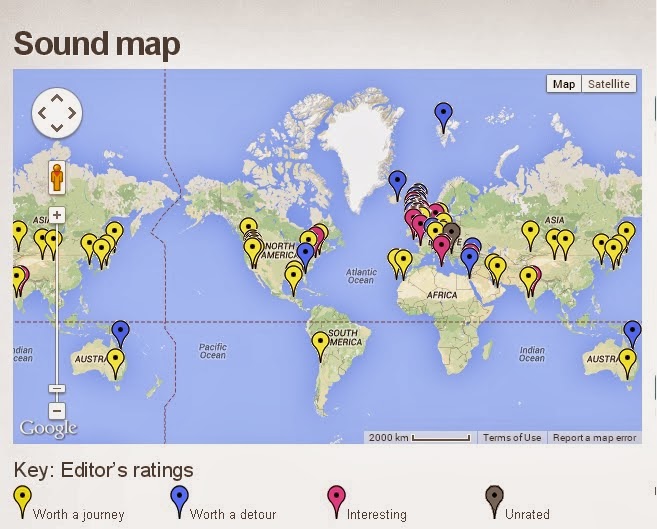The image size is (657, 529).
Task: Switch to Satellite view
Action: [x=609, y=84]
